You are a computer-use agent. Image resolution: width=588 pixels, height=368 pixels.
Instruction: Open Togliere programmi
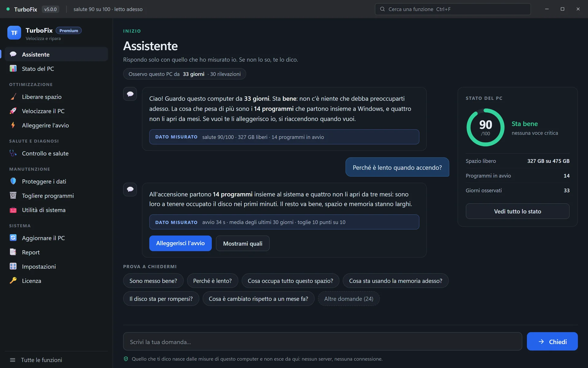pos(56,196)
